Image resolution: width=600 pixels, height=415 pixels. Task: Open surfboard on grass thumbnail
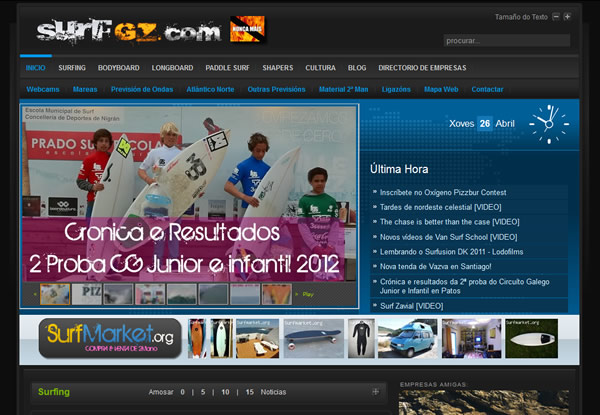click(x=532, y=339)
